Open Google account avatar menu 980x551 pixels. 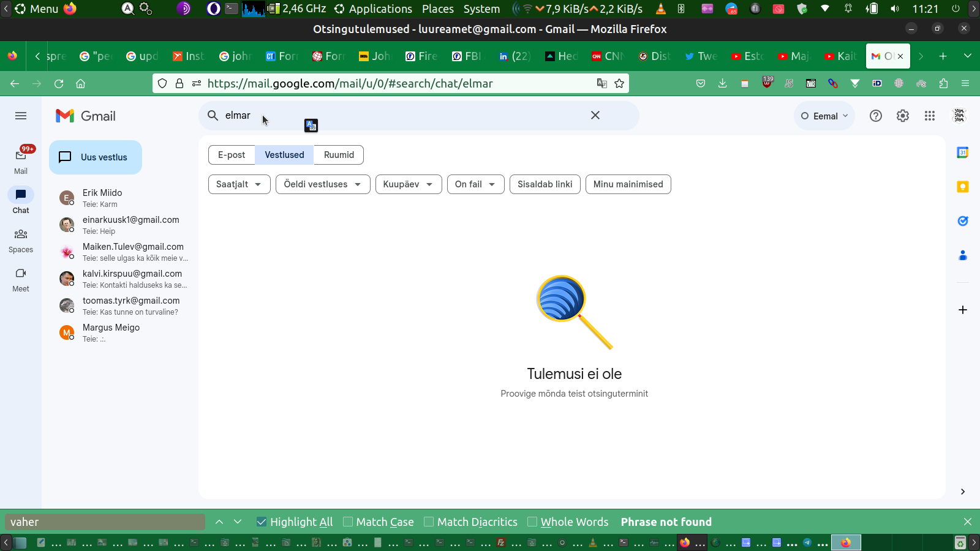click(x=959, y=116)
